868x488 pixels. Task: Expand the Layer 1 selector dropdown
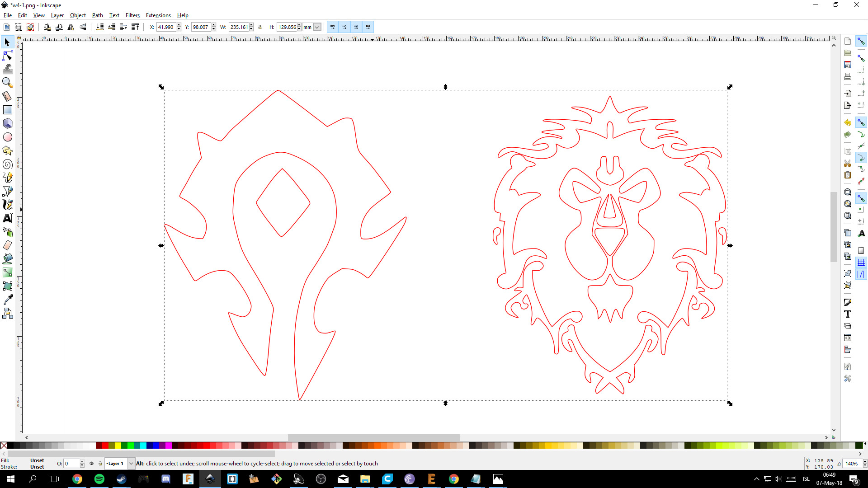tap(131, 464)
